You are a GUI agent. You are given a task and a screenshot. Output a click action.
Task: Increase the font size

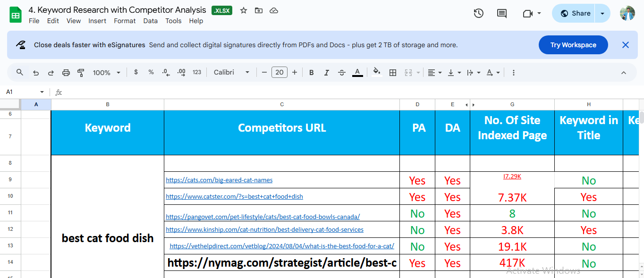(x=295, y=72)
